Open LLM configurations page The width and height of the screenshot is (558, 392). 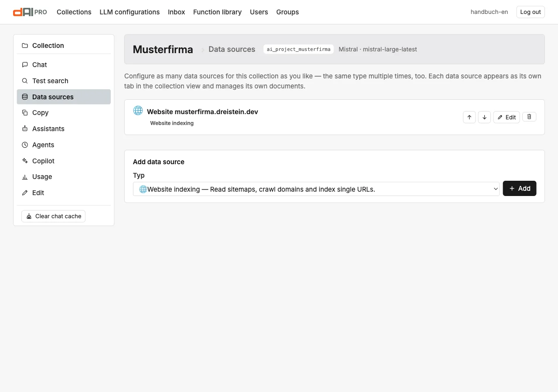pyautogui.click(x=129, y=12)
